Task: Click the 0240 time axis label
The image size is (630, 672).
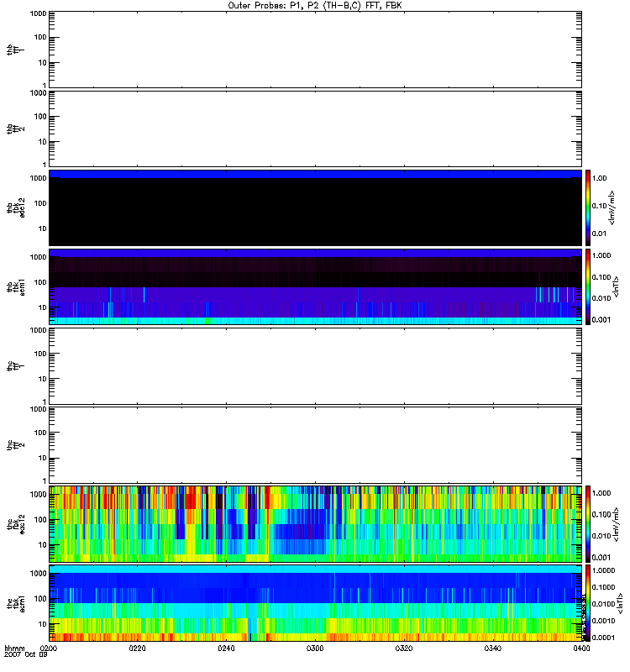Action: click(227, 649)
